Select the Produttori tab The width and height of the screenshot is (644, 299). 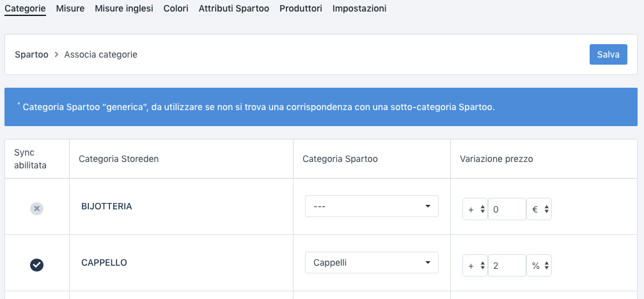click(301, 9)
